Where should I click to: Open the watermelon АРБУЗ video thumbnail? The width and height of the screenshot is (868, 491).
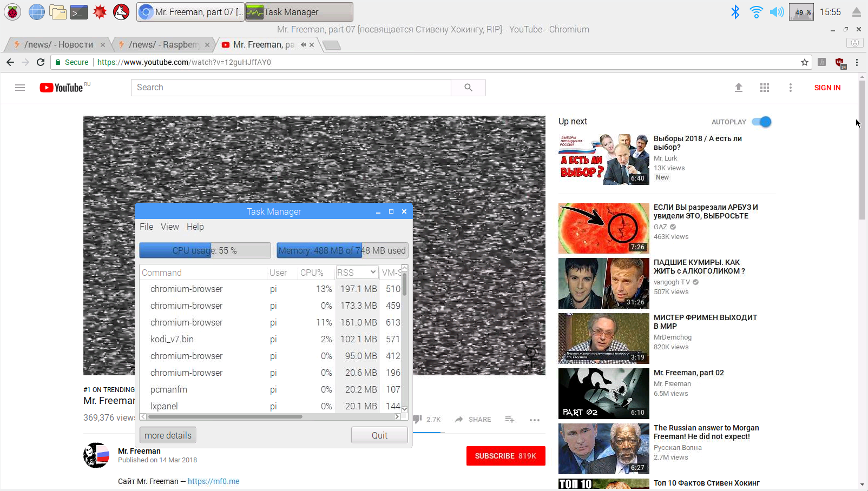604,228
